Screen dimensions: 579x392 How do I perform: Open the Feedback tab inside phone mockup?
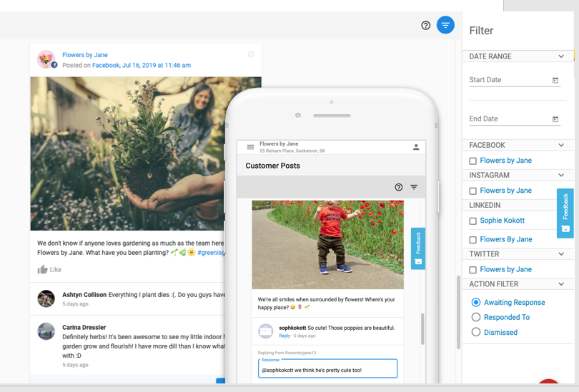click(x=418, y=248)
